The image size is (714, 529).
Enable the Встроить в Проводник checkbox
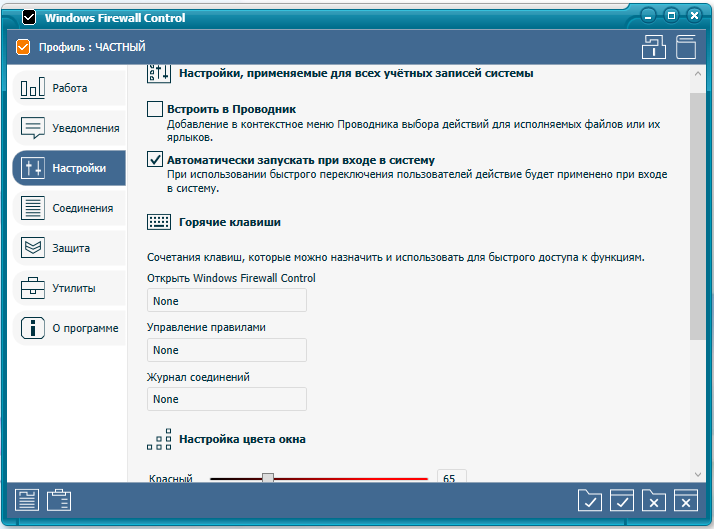155,108
